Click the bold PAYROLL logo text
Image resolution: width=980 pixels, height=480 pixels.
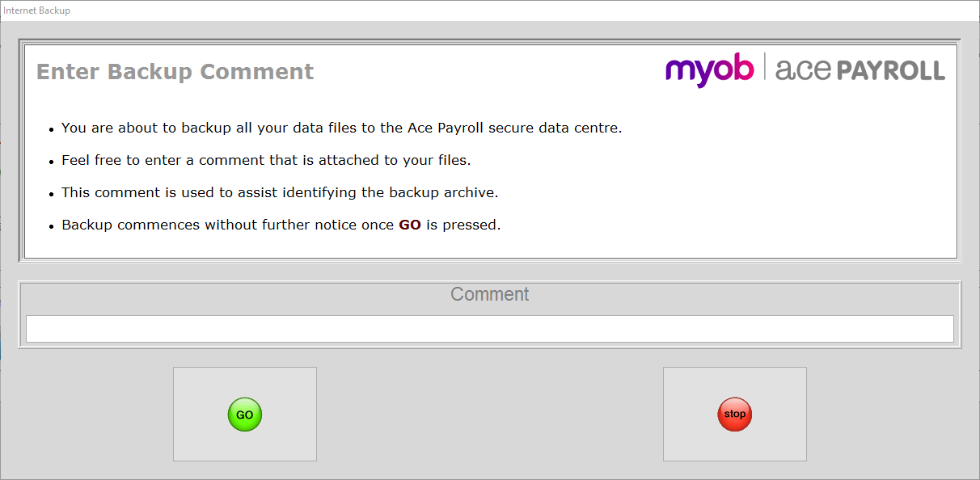tap(890, 71)
